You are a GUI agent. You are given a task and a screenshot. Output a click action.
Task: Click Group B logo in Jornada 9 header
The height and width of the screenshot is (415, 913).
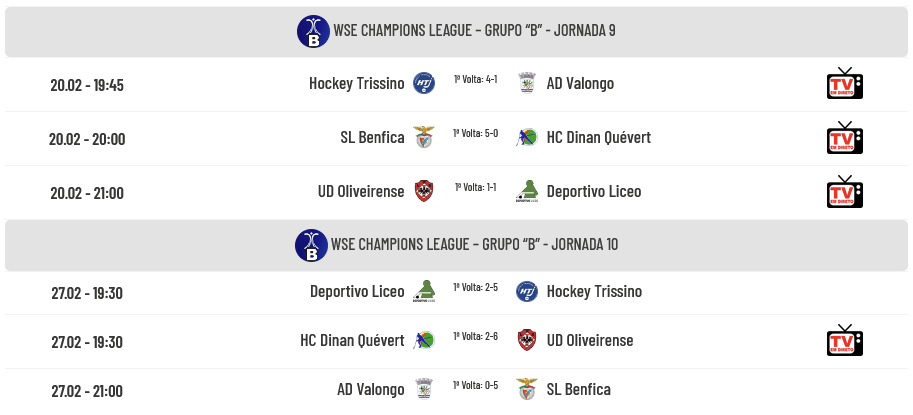tap(313, 31)
